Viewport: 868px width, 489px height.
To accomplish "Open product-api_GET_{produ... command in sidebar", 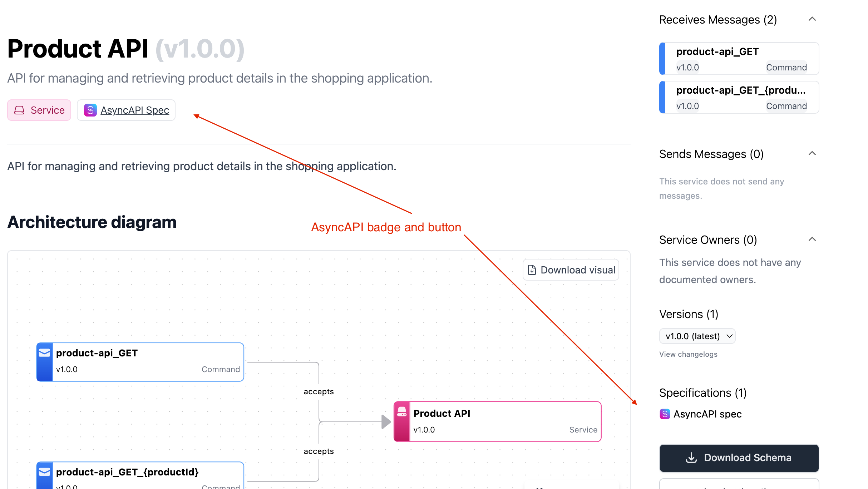I will pos(739,97).
